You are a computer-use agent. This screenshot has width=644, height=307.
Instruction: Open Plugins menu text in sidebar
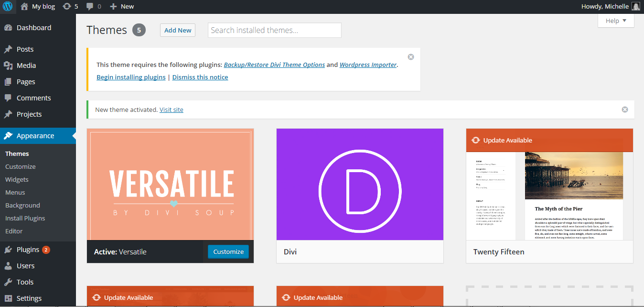pyautogui.click(x=28, y=250)
